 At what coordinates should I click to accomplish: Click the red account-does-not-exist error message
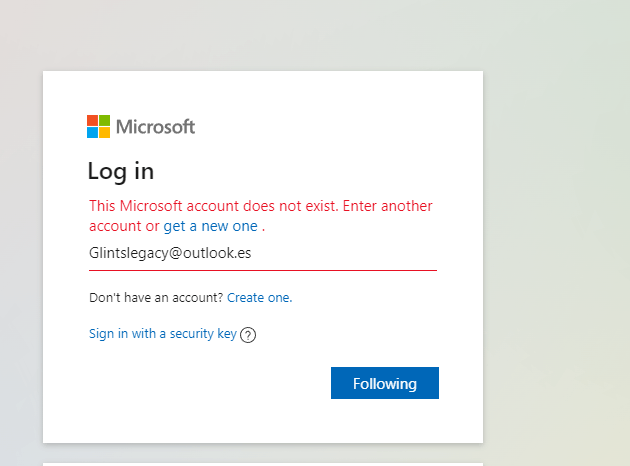point(260,206)
